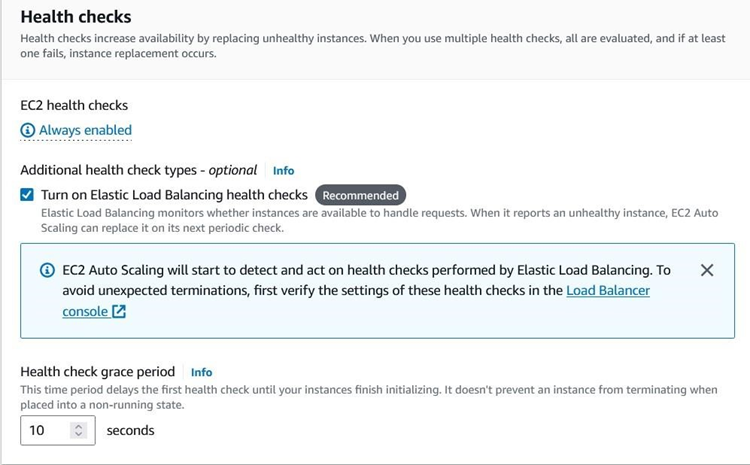Viewport: 750px width, 465px height.
Task: Toggle the Elastic Load Balancing health checks checkbox
Action: [27, 195]
